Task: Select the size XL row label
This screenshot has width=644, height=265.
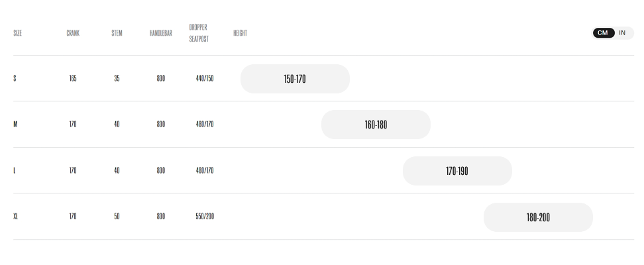Action: coord(16,216)
